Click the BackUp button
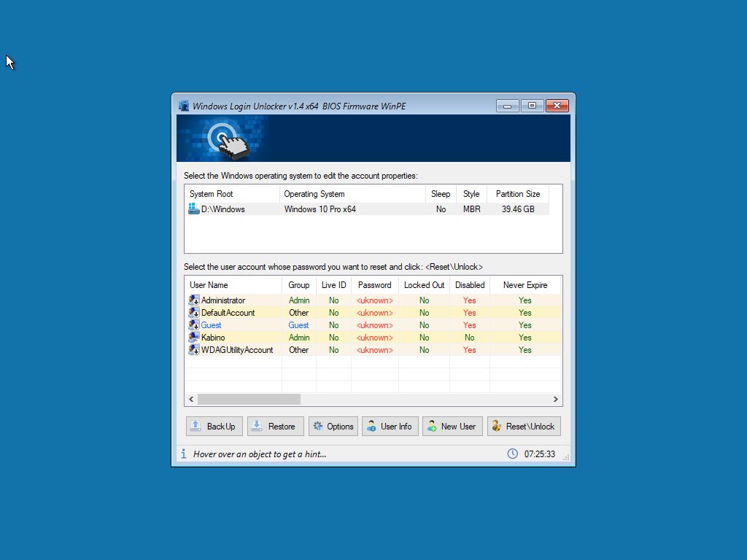 [214, 426]
